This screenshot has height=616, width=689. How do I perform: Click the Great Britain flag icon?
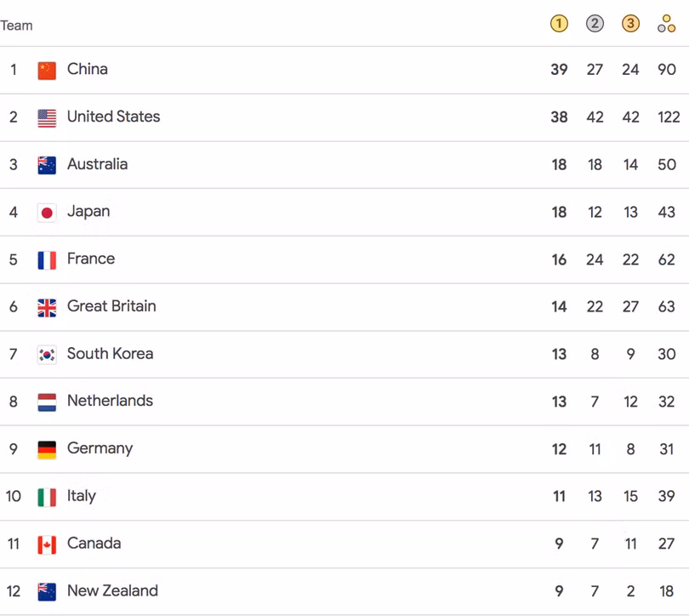pyautogui.click(x=47, y=306)
